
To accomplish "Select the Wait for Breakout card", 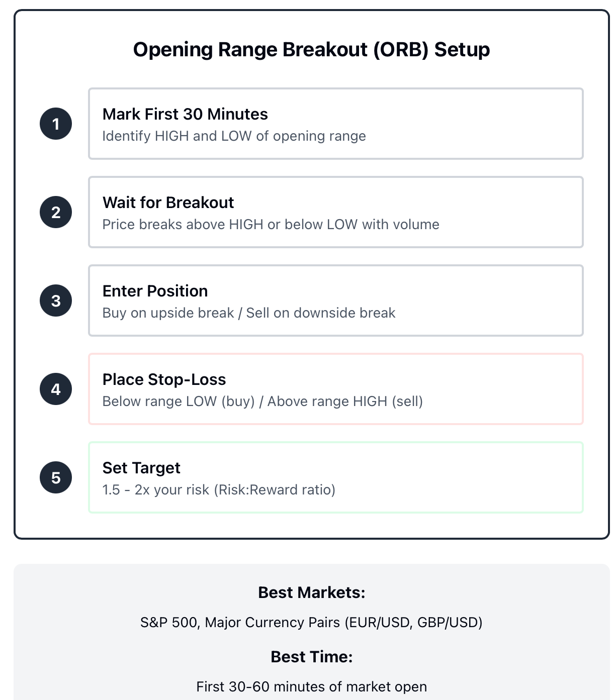I will 336,212.
